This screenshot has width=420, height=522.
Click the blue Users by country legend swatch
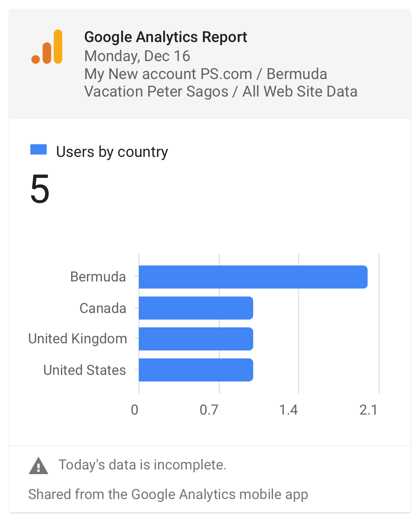pyautogui.click(x=38, y=149)
